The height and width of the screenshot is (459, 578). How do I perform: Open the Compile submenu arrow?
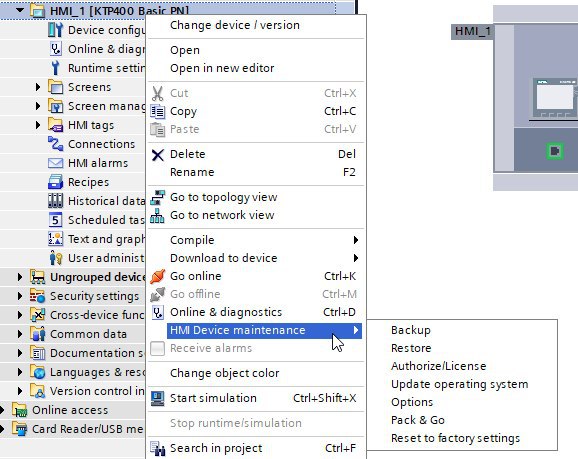(356, 240)
